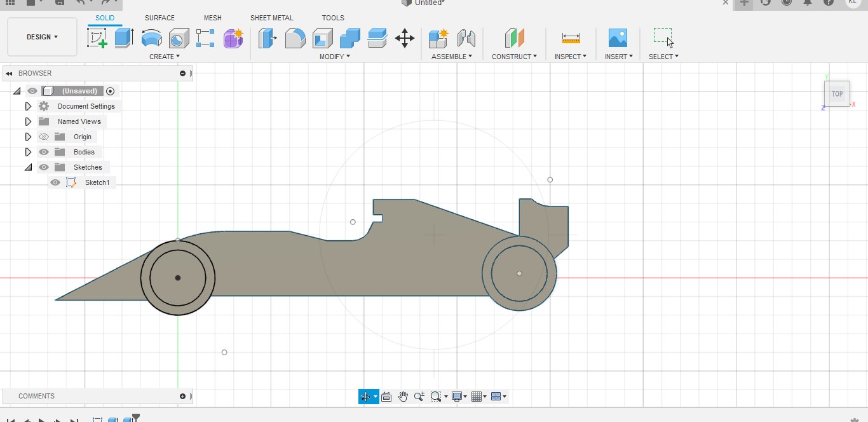Screen dimensions: 868x422
Task: Select the Shell tool
Action: click(322, 38)
